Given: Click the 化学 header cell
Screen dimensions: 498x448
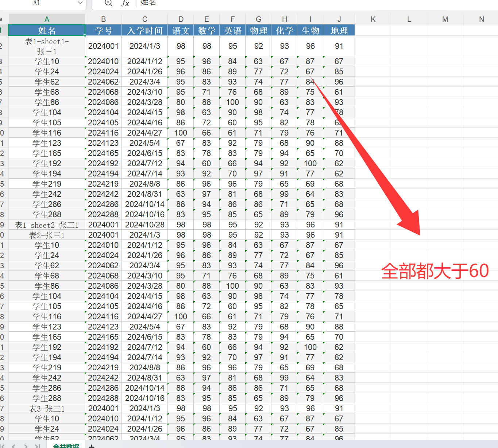Looking at the screenshot, I should click(x=285, y=30).
